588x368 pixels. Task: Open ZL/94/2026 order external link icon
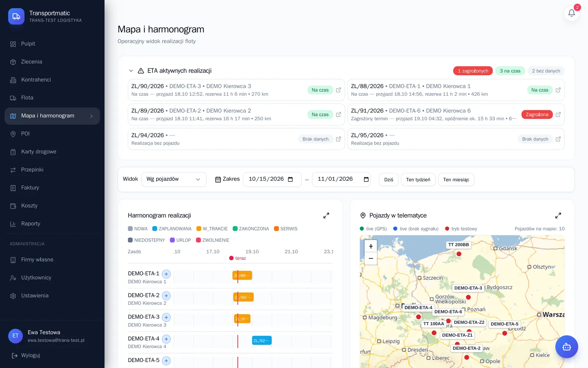point(338,139)
